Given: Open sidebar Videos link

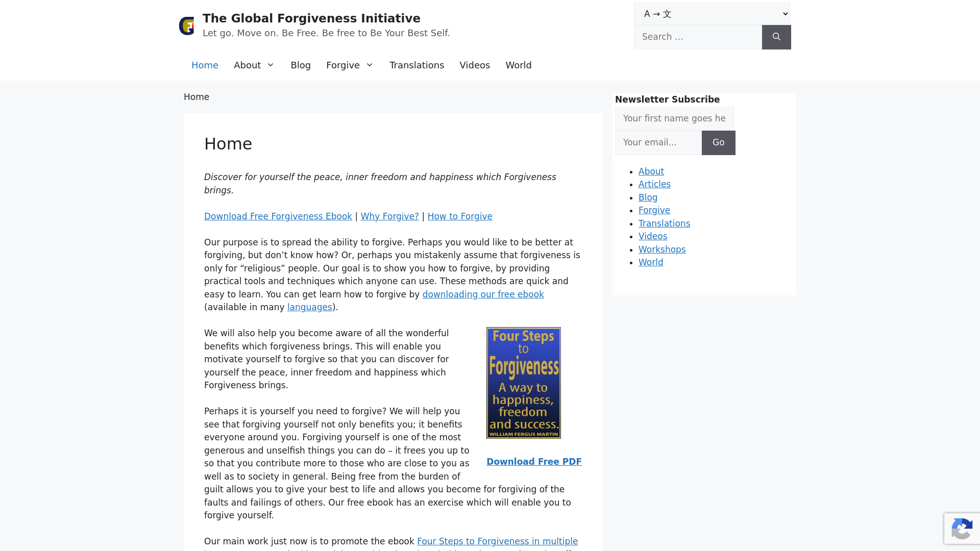Looking at the screenshot, I should coord(652,236).
